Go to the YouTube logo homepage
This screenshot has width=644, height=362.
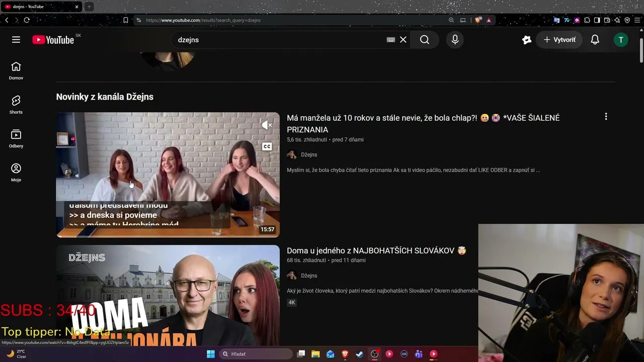click(53, 40)
